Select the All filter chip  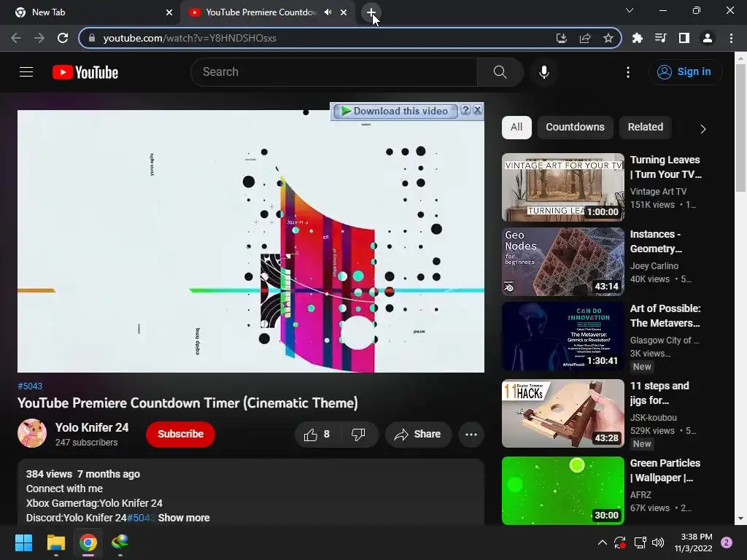[x=516, y=127]
